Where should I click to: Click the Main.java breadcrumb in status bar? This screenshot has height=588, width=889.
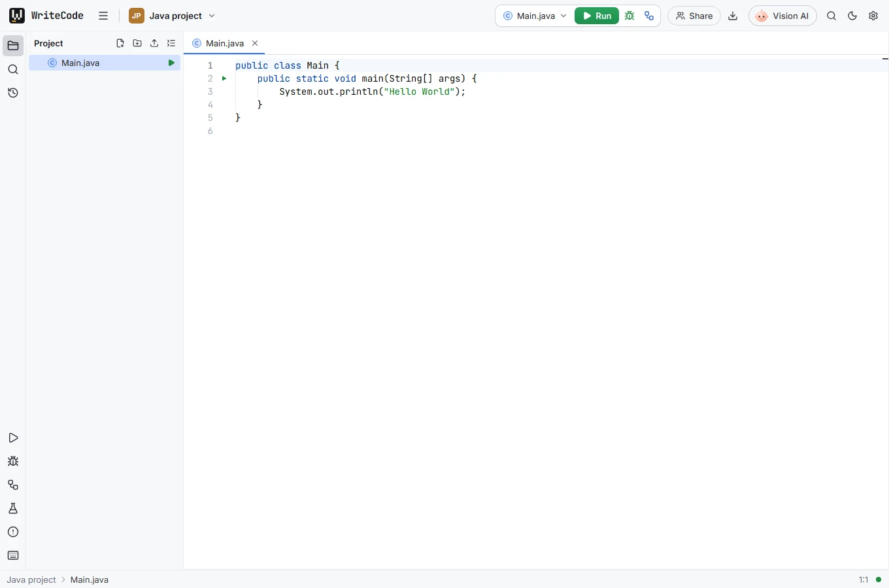coord(90,580)
